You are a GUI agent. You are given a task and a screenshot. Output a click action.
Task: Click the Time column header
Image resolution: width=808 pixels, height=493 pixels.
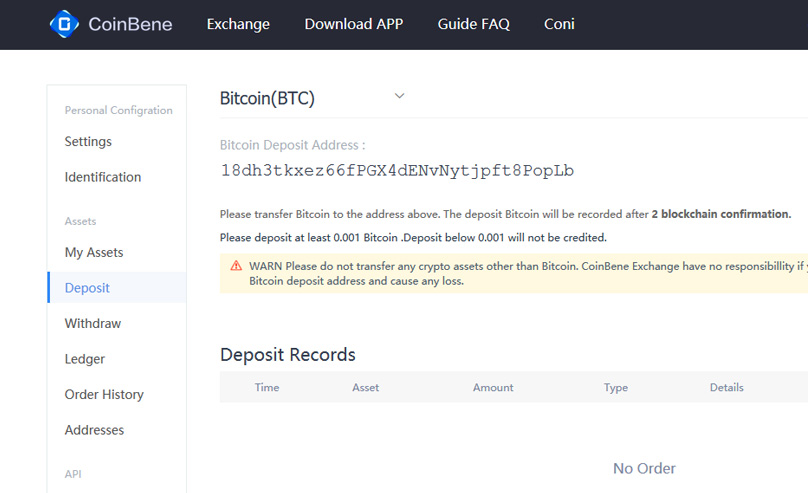[267, 387]
